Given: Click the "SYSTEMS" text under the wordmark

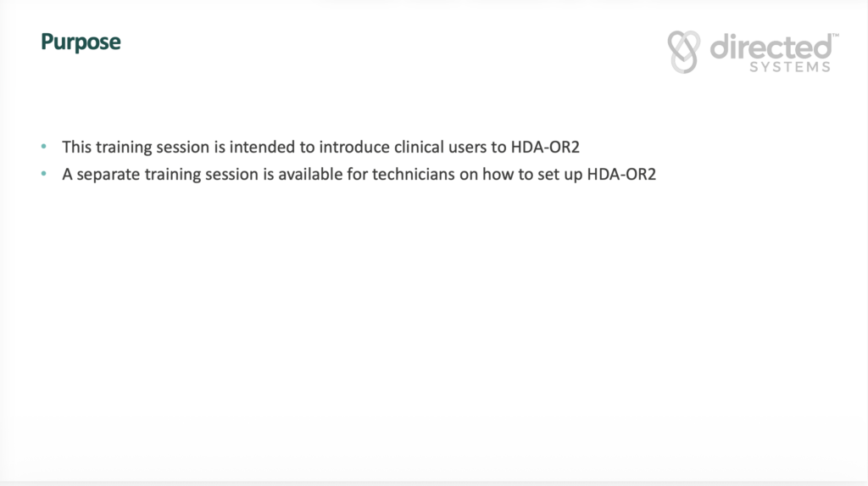Looking at the screenshot, I should coord(790,67).
